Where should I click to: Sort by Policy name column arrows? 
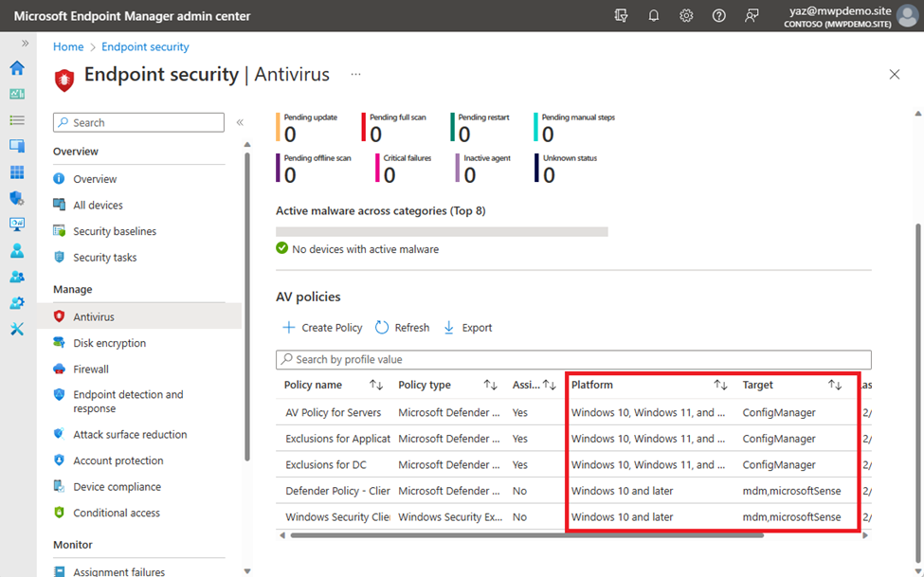click(x=376, y=385)
